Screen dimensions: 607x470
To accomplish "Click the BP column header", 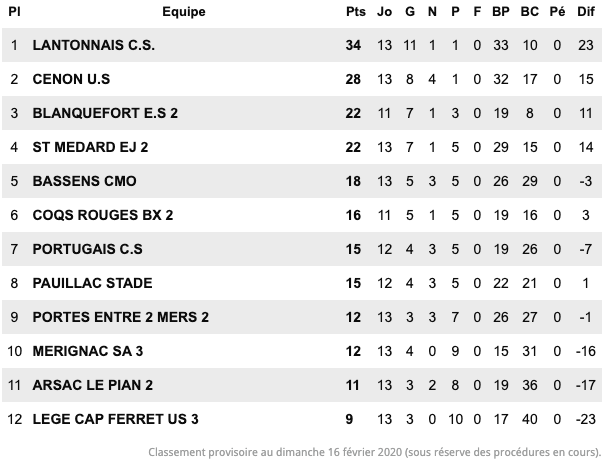I will pos(501,12).
